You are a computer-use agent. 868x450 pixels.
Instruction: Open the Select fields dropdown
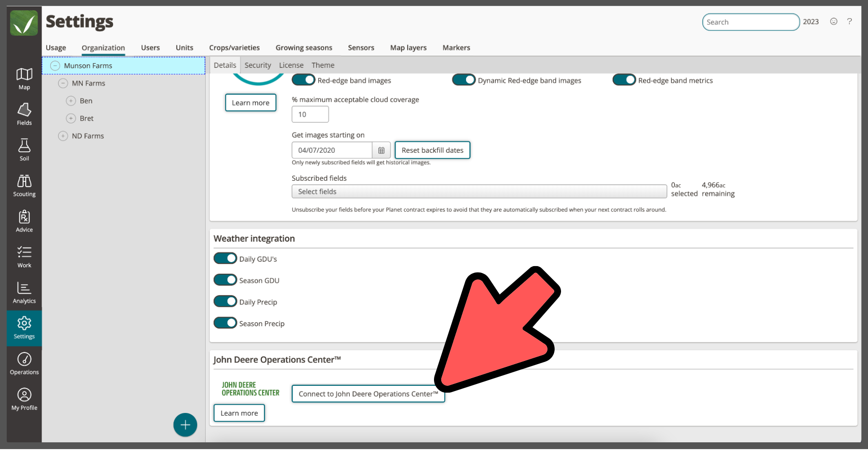479,192
